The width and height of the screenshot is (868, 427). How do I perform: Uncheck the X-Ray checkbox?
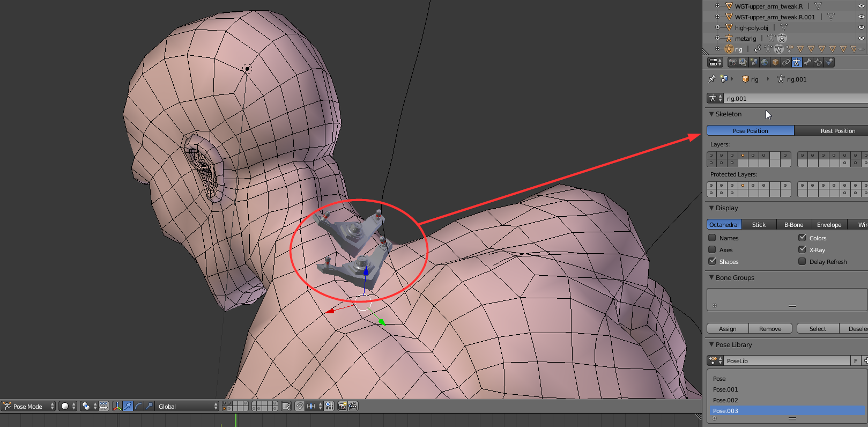[802, 249]
